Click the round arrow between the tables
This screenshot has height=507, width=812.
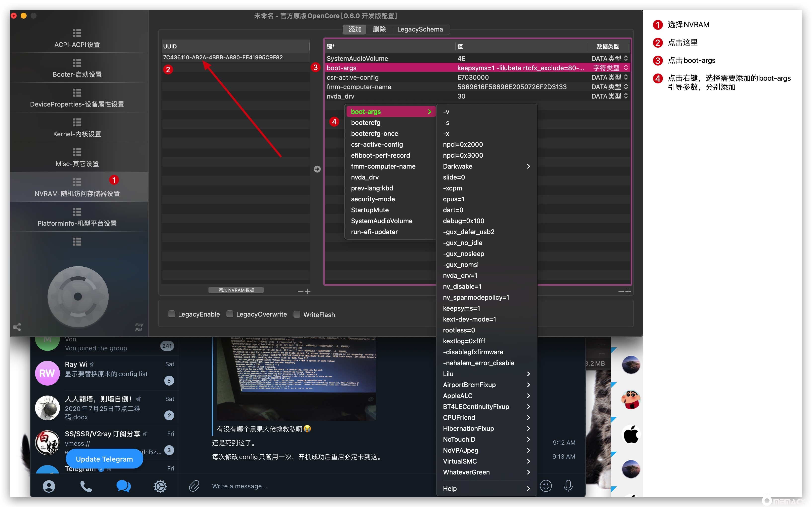(317, 169)
